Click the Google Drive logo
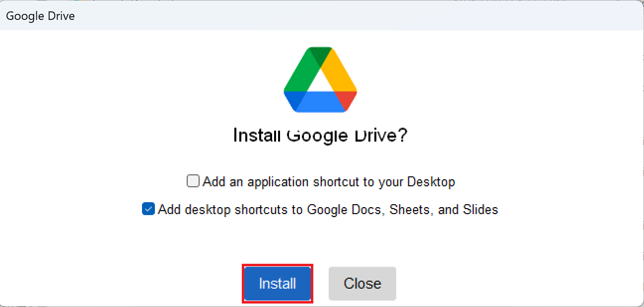This screenshot has width=644, height=307. click(x=320, y=79)
